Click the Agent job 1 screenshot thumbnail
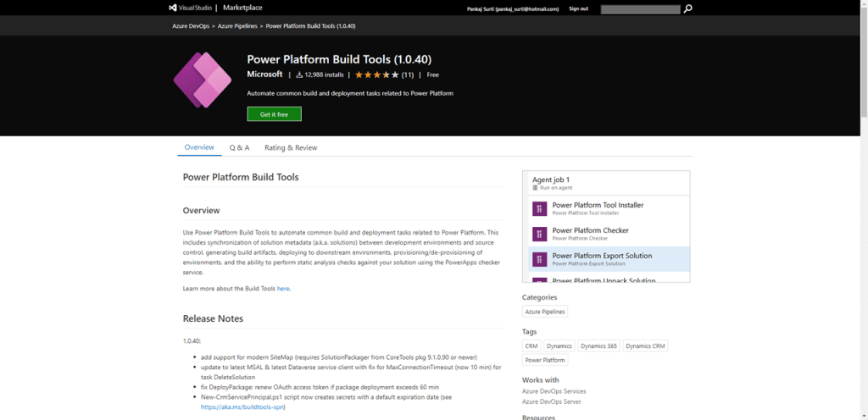This screenshot has width=868, height=420. [606, 226]
